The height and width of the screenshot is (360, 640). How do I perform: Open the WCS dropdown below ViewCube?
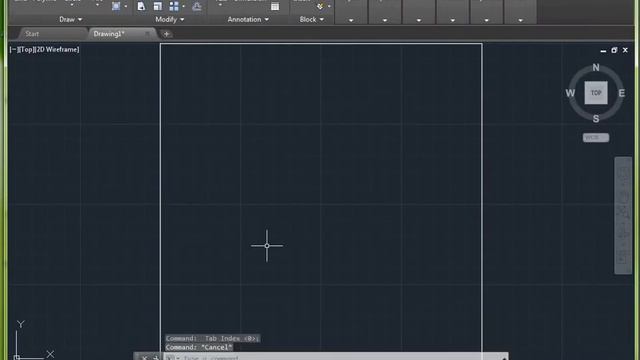point(596,138)
